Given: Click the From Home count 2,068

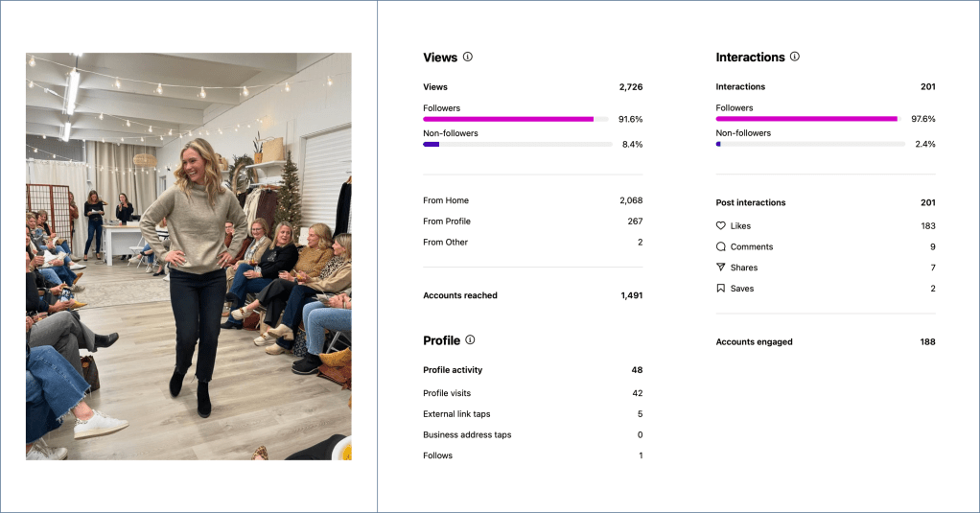Looking at the screenshot, I should click(631, 200).
